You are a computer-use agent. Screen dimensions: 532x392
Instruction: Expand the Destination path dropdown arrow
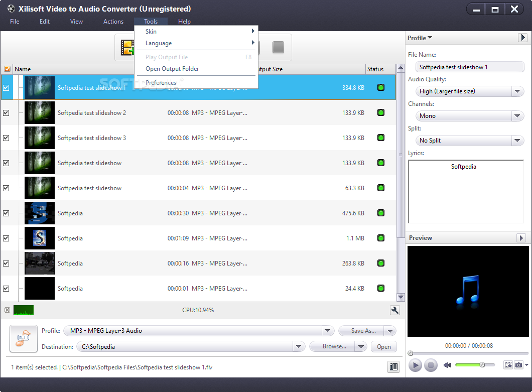pyautogui.click(x=298, y=346)
